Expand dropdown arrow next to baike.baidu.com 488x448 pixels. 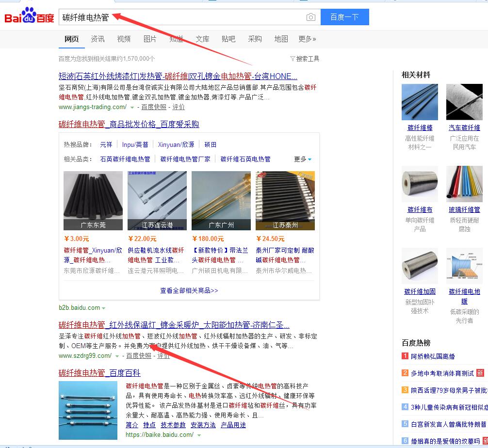tap(199, 435)
